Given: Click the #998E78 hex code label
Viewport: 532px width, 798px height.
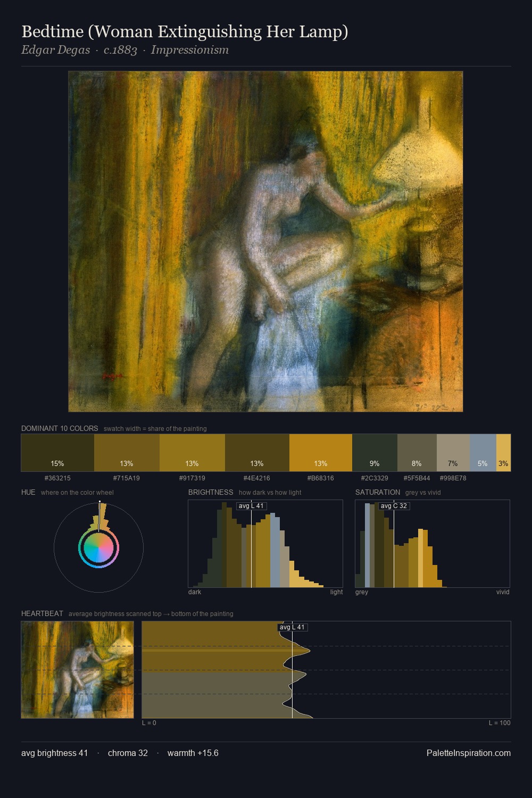Looking at the screenshot, I should pyautogui.click(x=453, y=478).
